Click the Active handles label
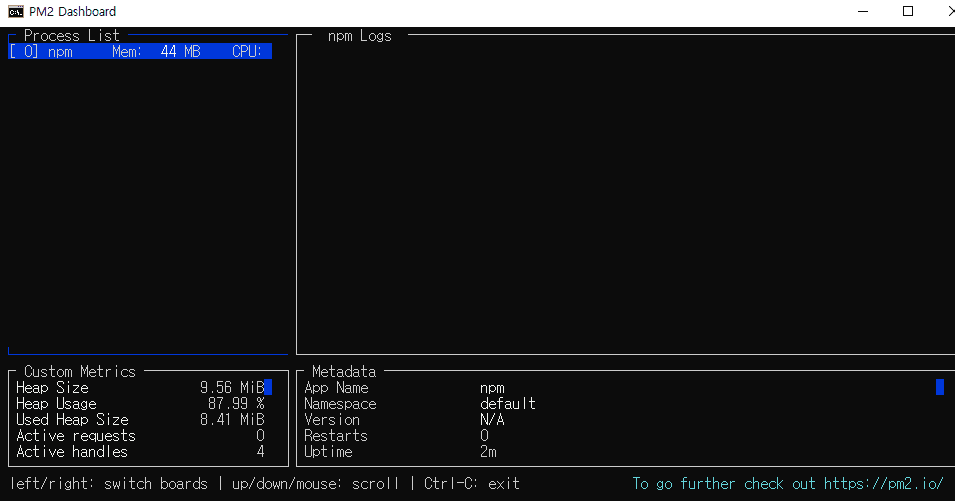The image size is (955, 501). (x=72, y=452)
